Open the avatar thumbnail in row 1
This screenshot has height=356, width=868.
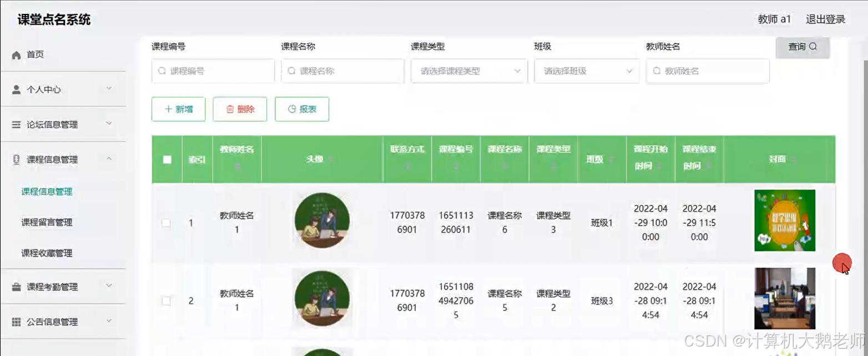coord(322,221)
